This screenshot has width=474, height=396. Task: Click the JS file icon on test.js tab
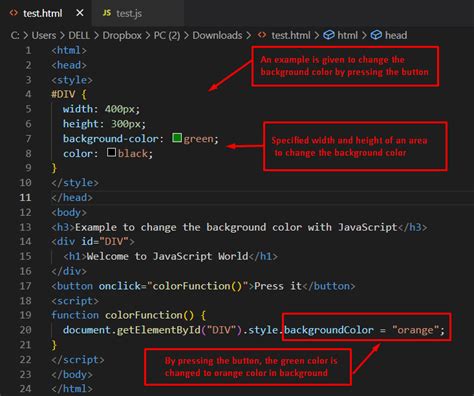pyautogui.click(x=107, y=13)
